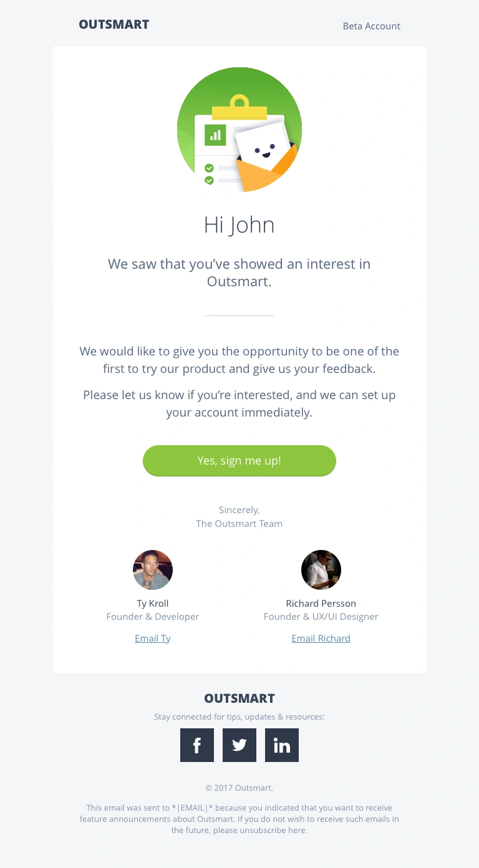
Task: Open Richard Persson's profile photo
Action: coord(321,569)
